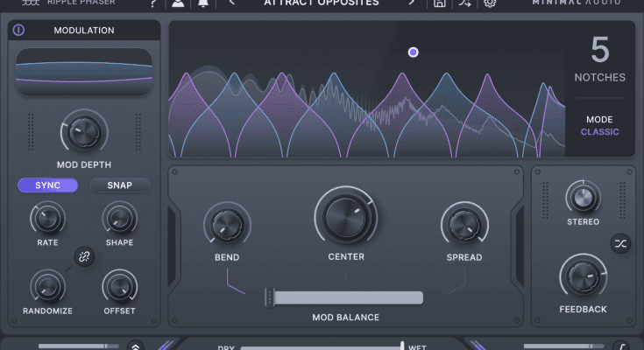Go to the previous preset arrow

pos(231,3)
